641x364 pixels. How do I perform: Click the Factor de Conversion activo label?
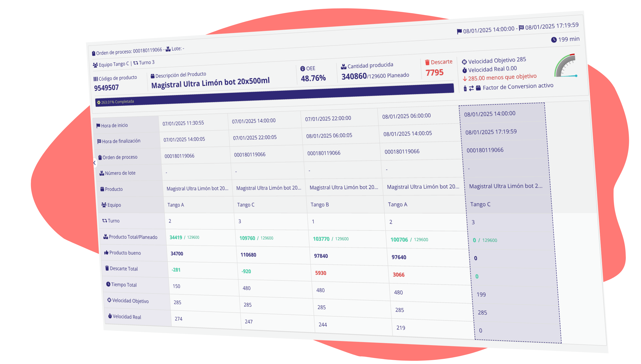pyautogui.click(x=518, y=87)
